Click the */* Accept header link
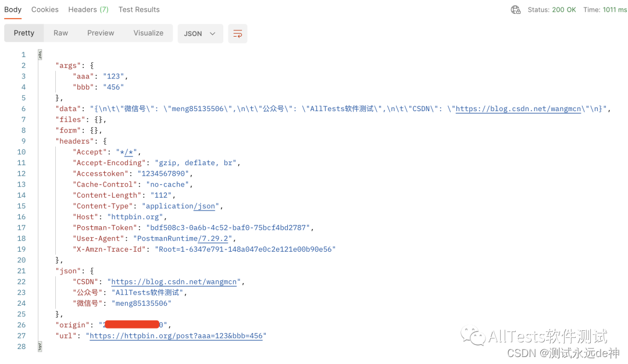628x364 pixels. [x=126, y=152]
